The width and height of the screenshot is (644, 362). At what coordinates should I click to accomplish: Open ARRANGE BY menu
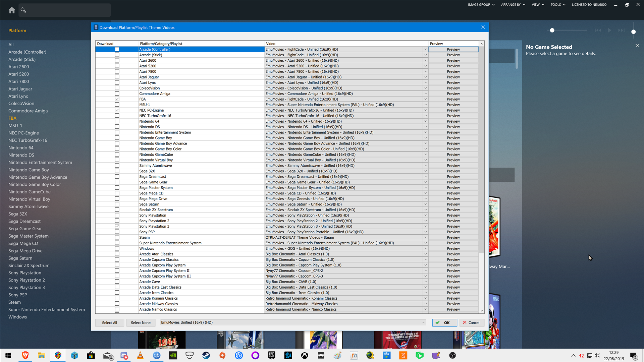pyautogui.click(x=513, y=5)
